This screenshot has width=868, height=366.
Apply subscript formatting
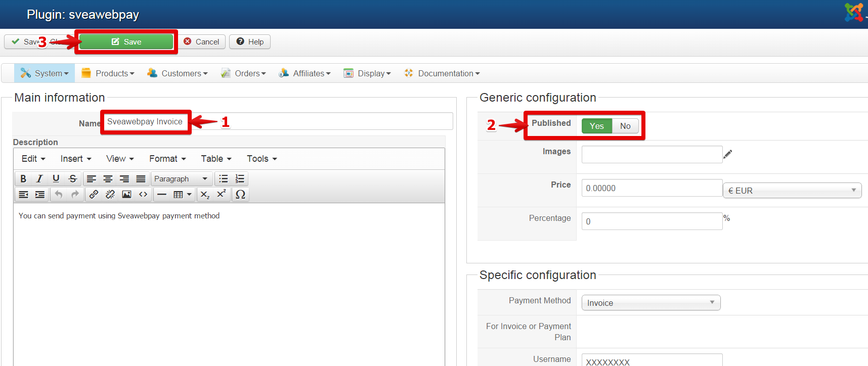tap(205, 195)
